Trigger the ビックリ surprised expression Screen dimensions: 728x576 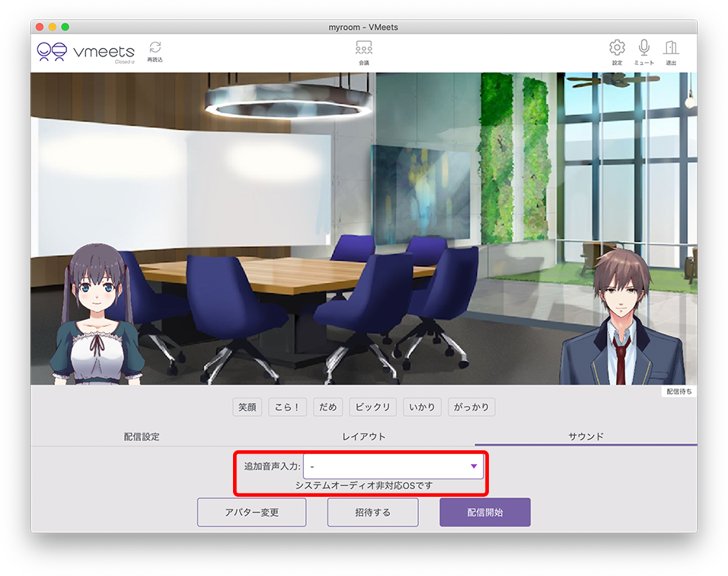click(x=372, y=407)
